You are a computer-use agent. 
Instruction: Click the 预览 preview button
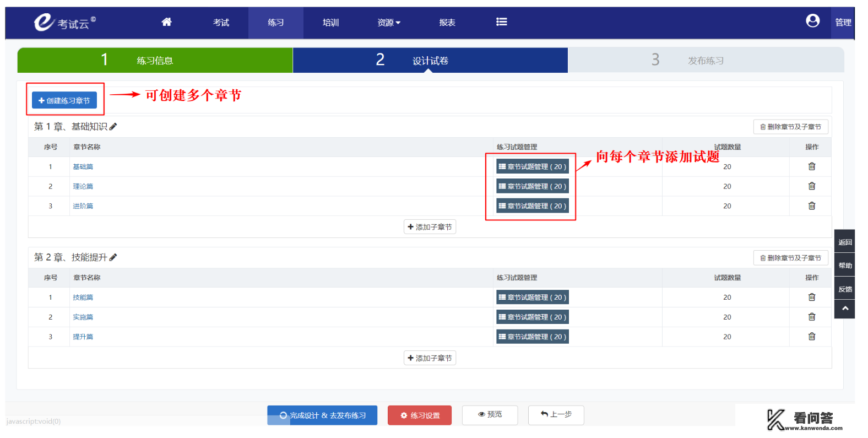[x=490, y=415]
